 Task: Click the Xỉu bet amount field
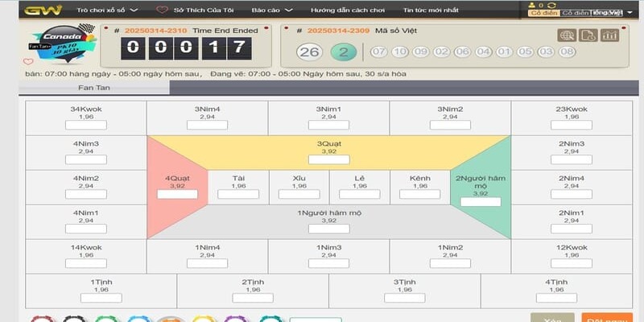[299, 194]
